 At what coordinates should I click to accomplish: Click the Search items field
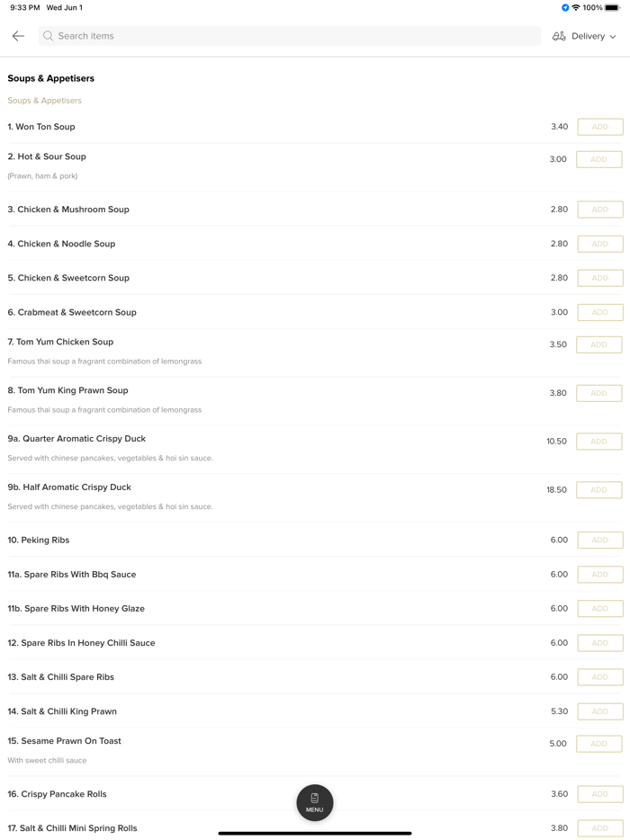(x=288, y=36)
